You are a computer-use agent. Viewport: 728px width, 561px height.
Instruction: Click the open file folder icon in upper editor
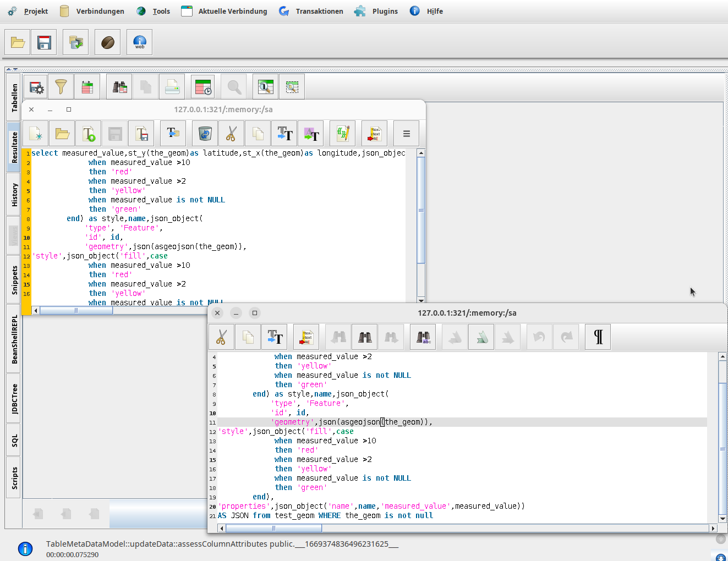coord(62,134)
